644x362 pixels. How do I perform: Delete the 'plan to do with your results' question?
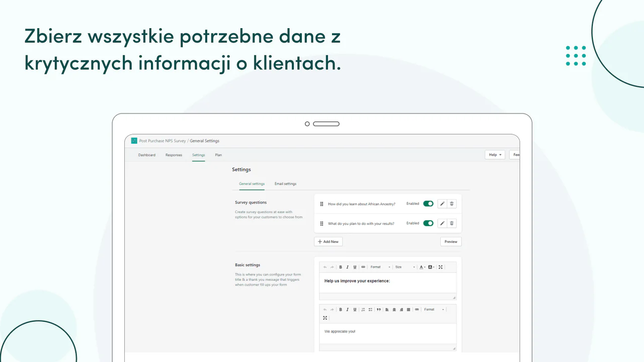click(x=452, y=223)
